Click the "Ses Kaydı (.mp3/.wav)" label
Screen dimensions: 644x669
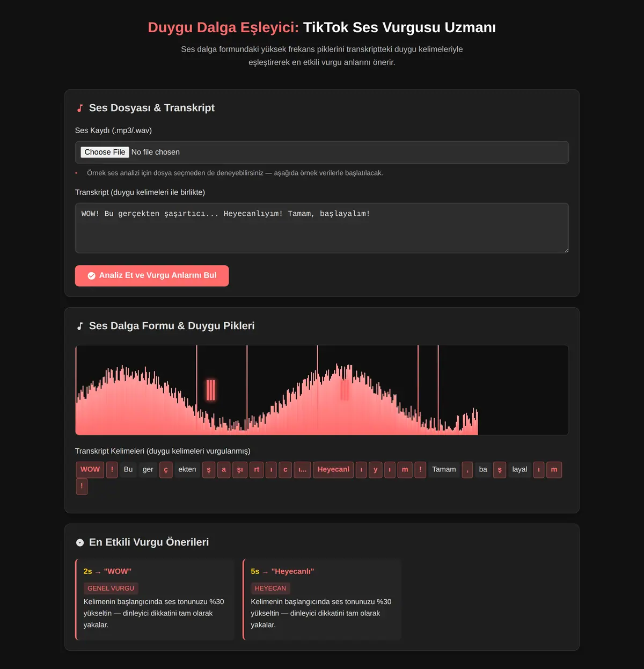[x=113, y=130]
